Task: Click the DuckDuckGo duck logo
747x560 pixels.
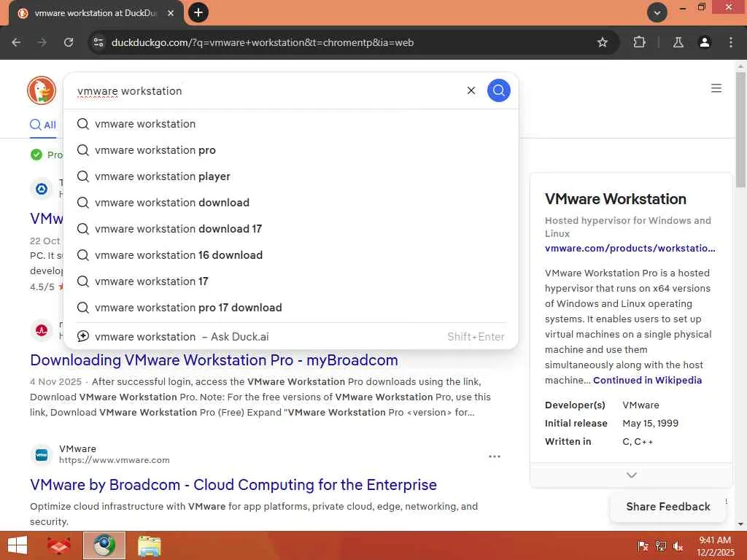Action: 42,90
